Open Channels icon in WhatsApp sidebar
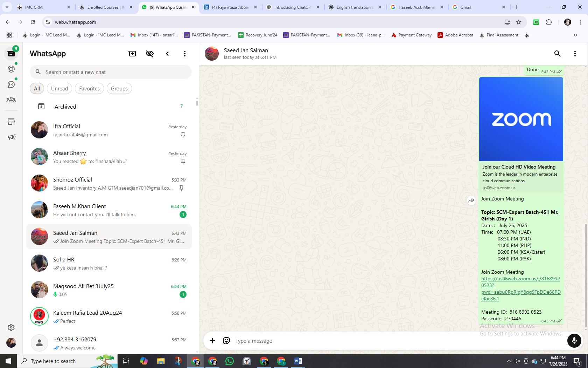This screenshot has height=368, width=588. coord(11,84)
